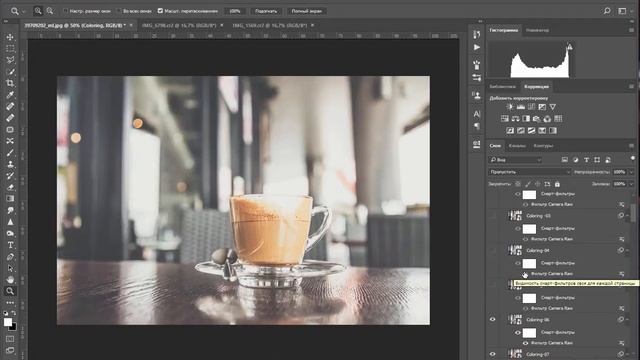The image size is (640, 360).
Task: Select the Crop tool
Action: (10, 83)
